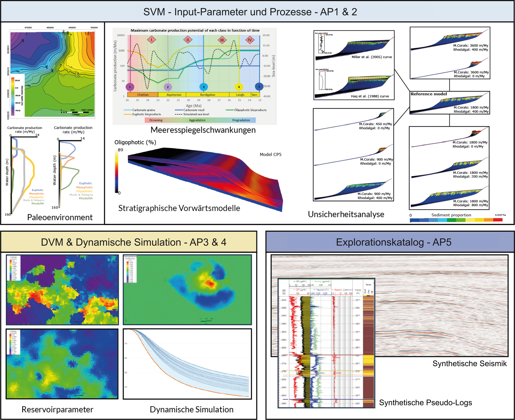Image resolution: width=515 pixels, height=420 pixels.
Task: Click the 'Reservoirparameter' caption
Action: click(57, 410)
